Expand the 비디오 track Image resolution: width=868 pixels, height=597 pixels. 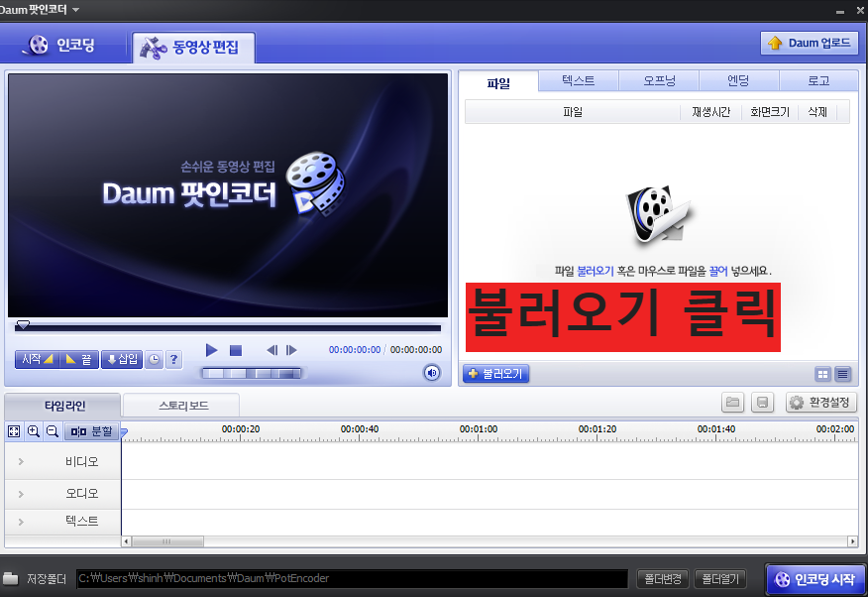pyautogui.click(x=21, y=461)
